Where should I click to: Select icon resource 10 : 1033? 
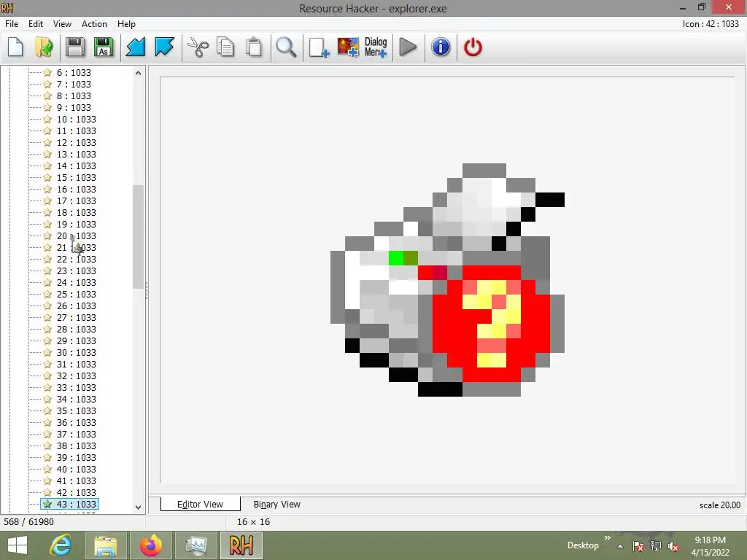(x=76, y=119)
